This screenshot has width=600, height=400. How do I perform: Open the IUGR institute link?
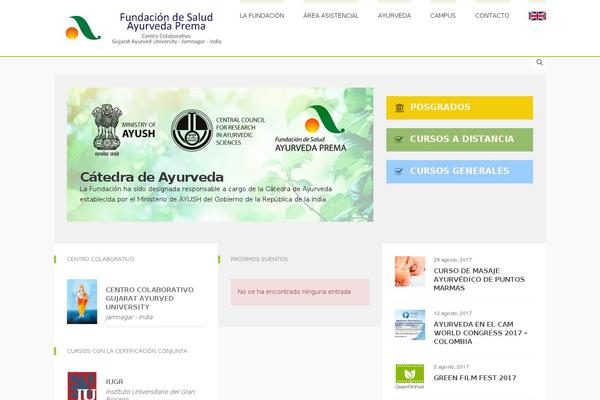tap(114, 382)
